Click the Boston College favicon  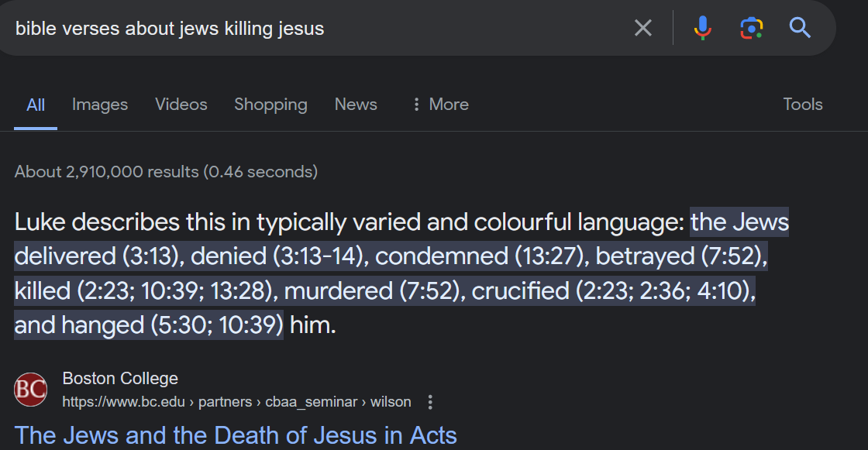31,390
